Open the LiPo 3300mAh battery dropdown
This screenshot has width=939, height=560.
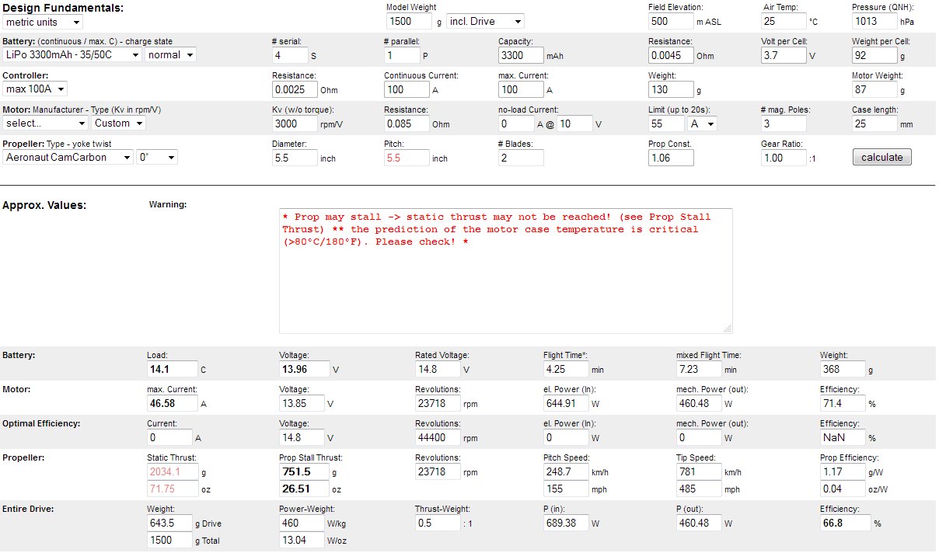click(x=72, y=54)
